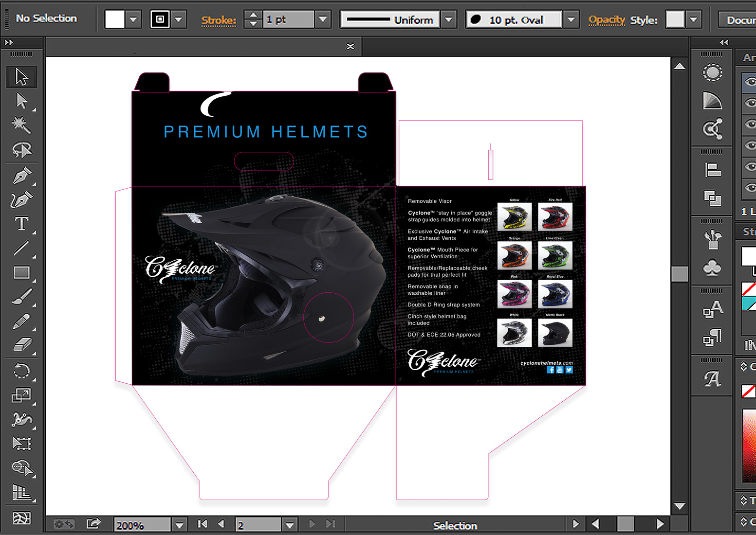Viewport: 756px width, 535px height.
Task: Click the artboard number 2 field
Action: click(258, 525)
